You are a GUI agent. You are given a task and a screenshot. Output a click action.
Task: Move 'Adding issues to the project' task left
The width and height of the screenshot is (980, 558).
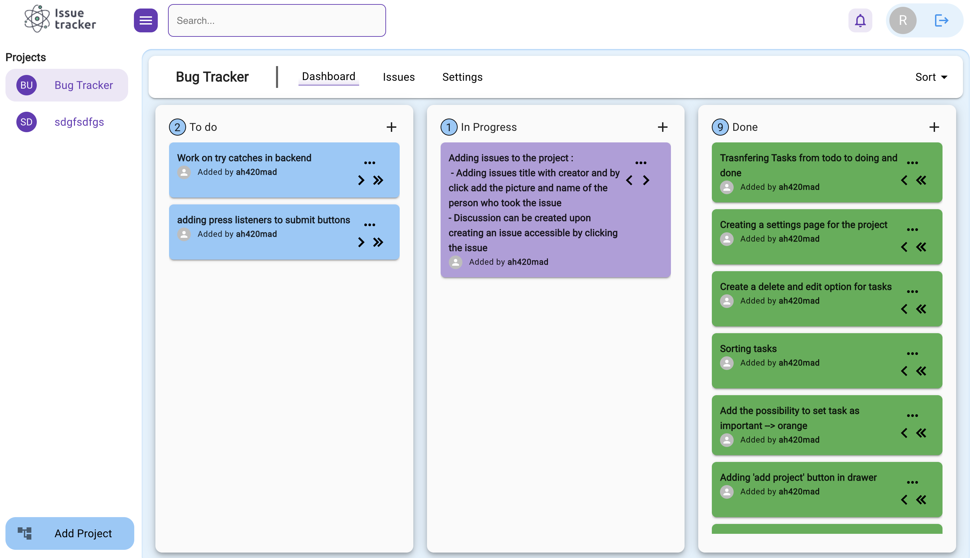[x=629, y=180]
